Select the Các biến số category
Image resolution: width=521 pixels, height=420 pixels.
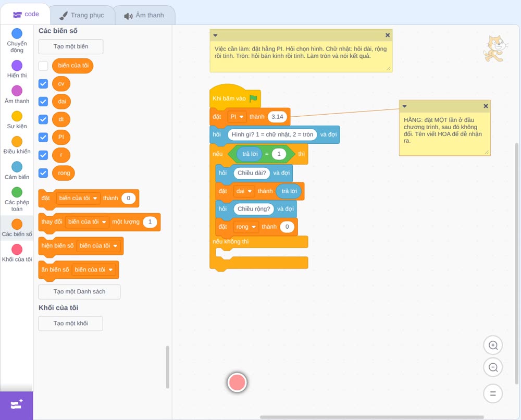point(17,228)
